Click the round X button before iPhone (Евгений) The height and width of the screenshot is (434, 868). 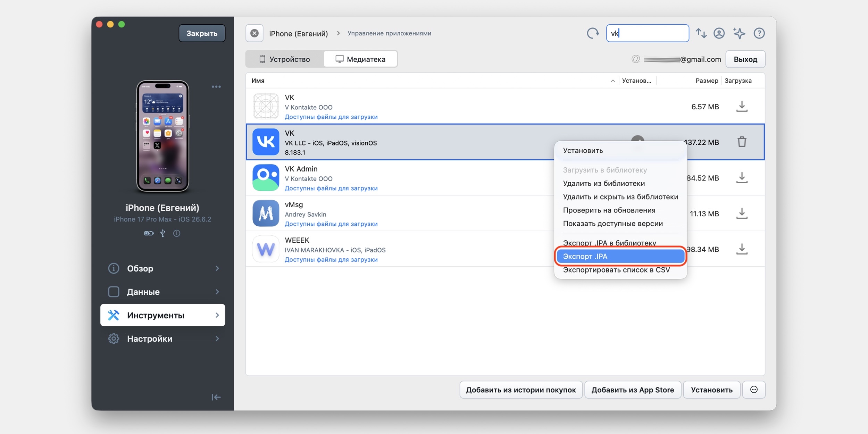click(254, 33)
